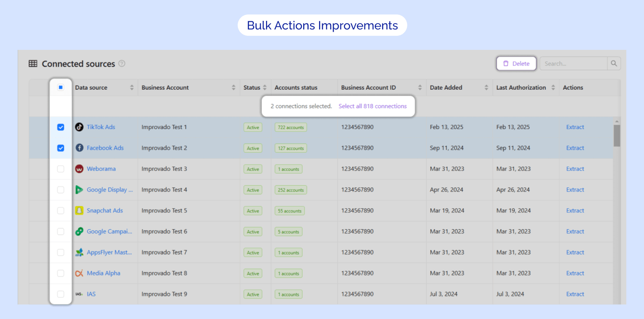Click the Accounts status column header
Screen dimensions: 644x319
(x=296, y=88)
